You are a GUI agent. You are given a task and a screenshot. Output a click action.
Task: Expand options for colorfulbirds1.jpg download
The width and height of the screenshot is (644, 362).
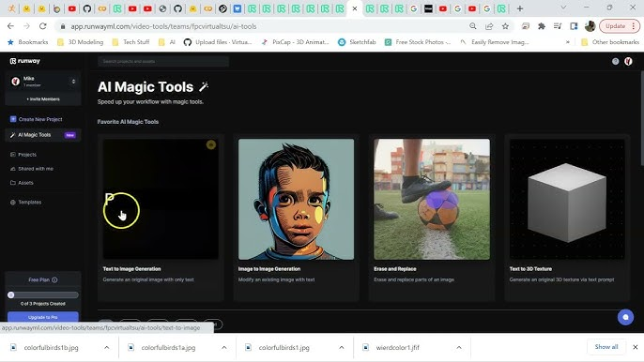click(342, 348)
